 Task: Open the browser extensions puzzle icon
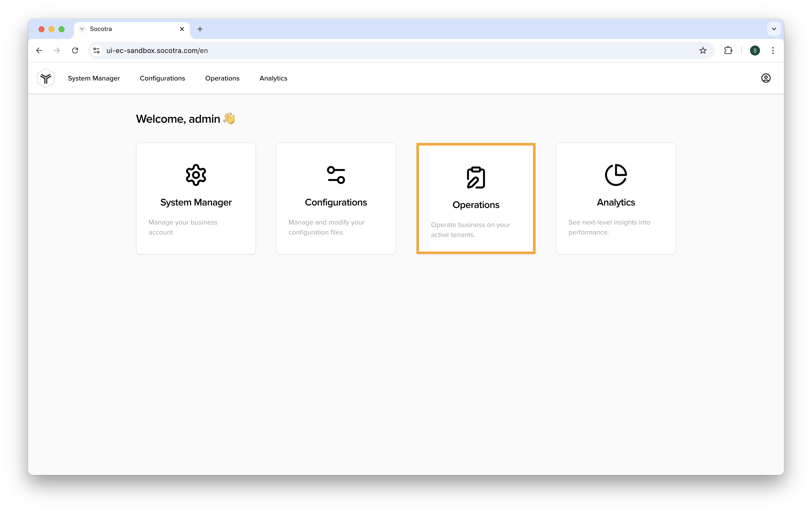pos(728,50)
